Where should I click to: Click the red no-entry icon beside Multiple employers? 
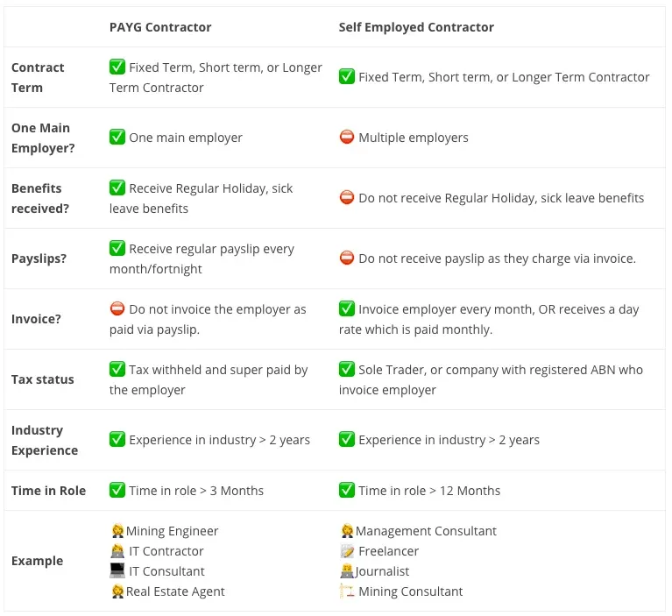(347, 138)
